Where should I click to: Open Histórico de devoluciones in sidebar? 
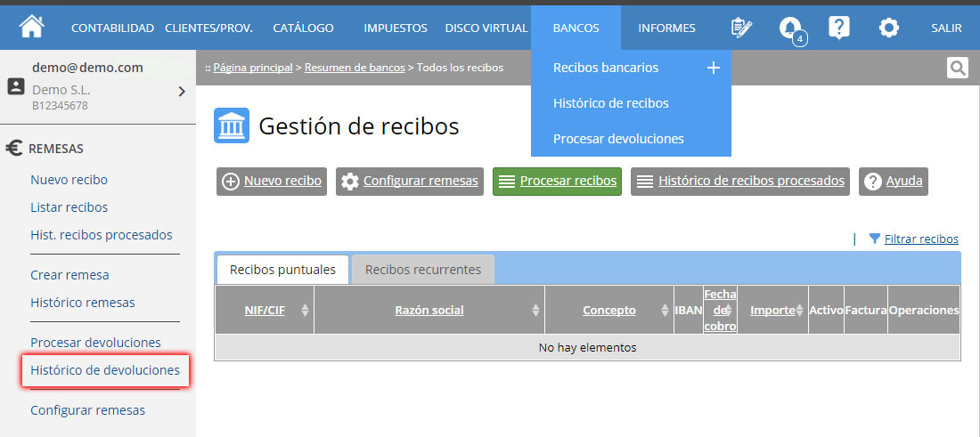[105, 370]
